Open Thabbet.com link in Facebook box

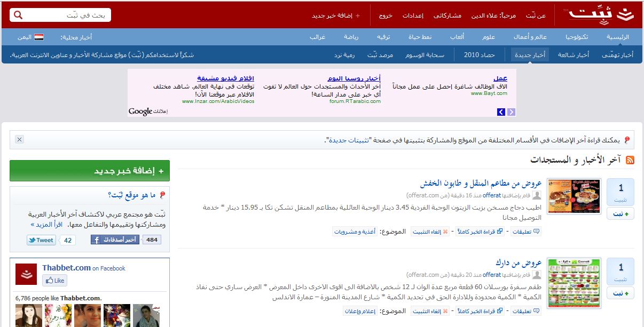(67, 268)
